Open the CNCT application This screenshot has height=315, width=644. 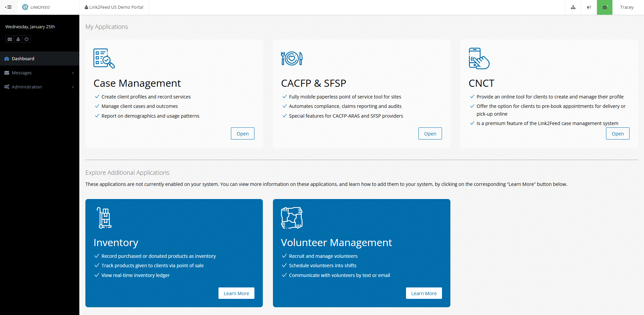click(617, 133)
